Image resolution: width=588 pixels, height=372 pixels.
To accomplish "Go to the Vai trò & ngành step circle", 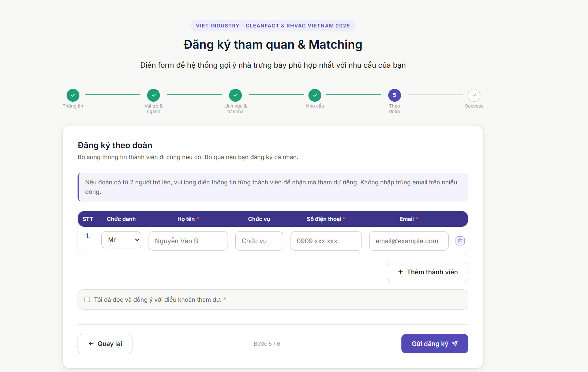I will click(x=153, y=95).
